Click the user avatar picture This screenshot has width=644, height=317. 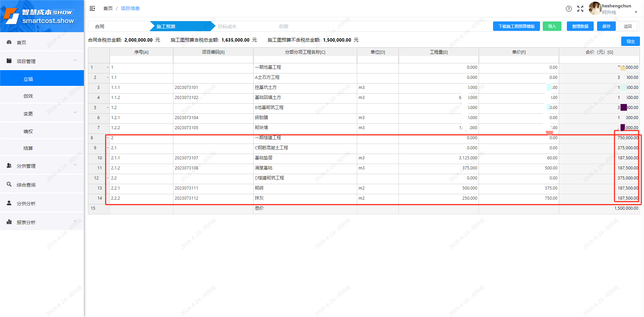click(595, 8)
